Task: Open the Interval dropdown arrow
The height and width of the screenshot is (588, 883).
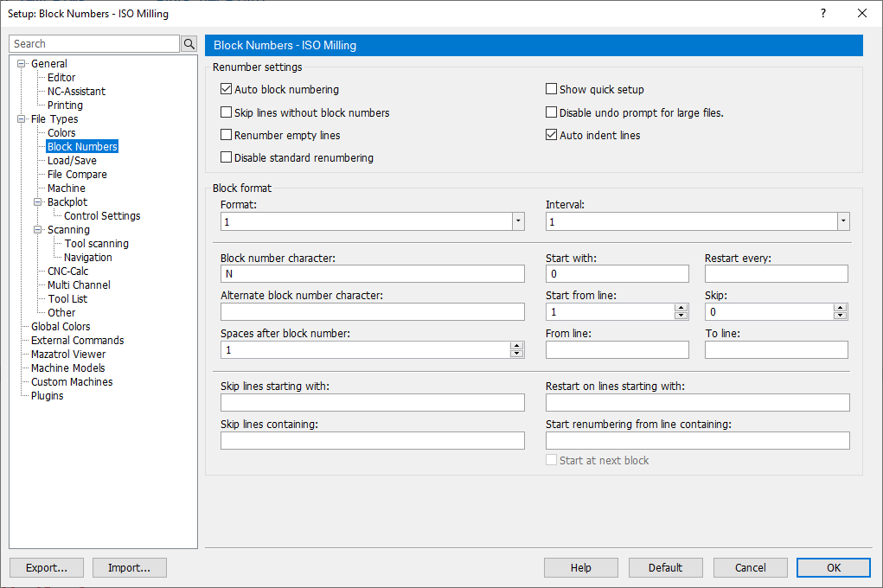Action: [843, 221]
